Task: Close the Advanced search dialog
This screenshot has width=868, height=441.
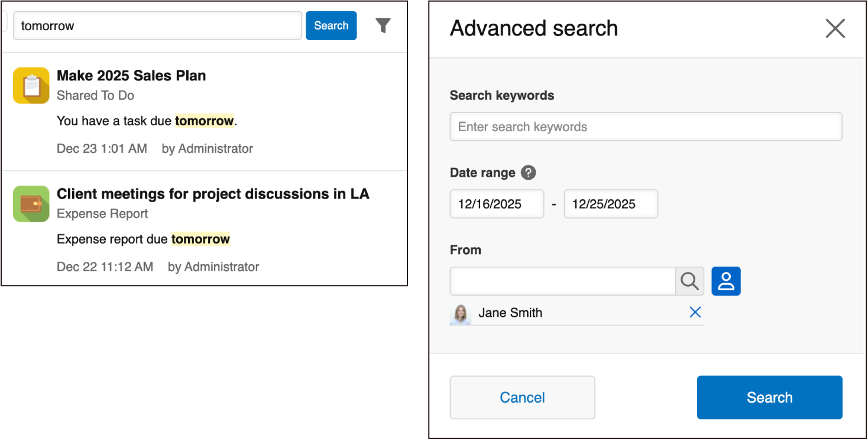Action: (835, 28)
